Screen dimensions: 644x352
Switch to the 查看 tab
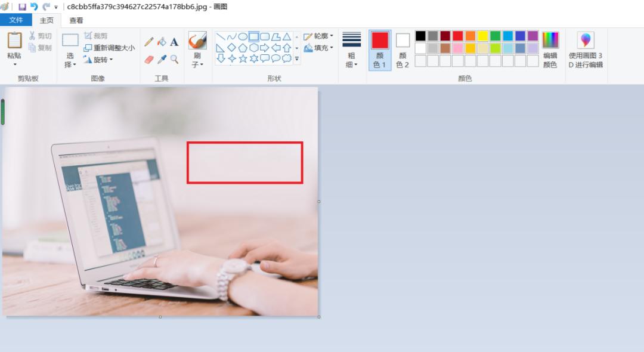point(76,20)
